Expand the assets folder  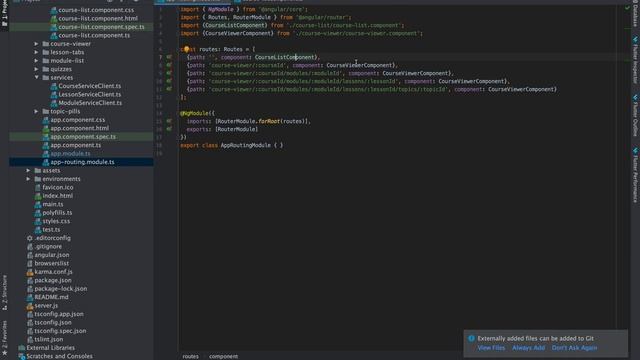tap(28, 171)
